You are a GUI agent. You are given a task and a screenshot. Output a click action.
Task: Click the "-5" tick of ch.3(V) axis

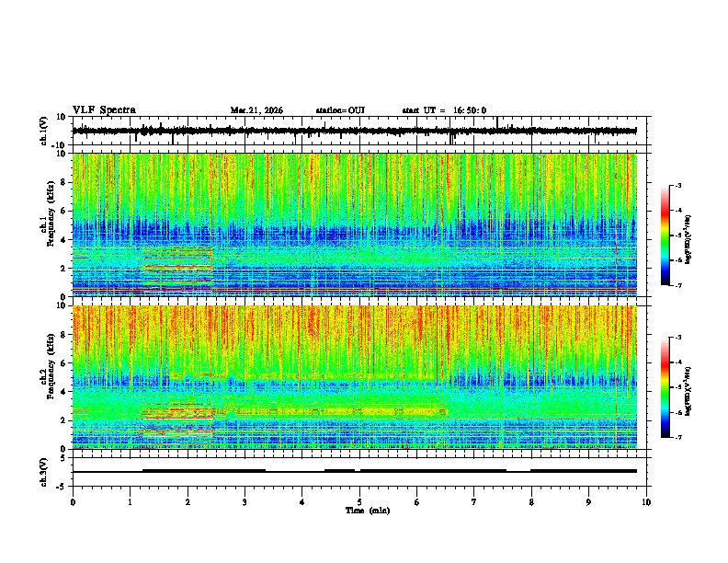63,487
